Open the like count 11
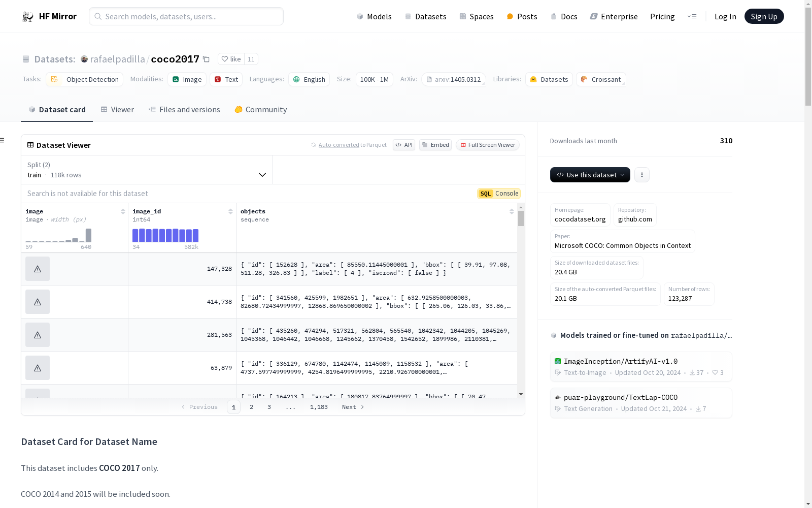Screen dimensions: 812x508 tap(251, 59)
